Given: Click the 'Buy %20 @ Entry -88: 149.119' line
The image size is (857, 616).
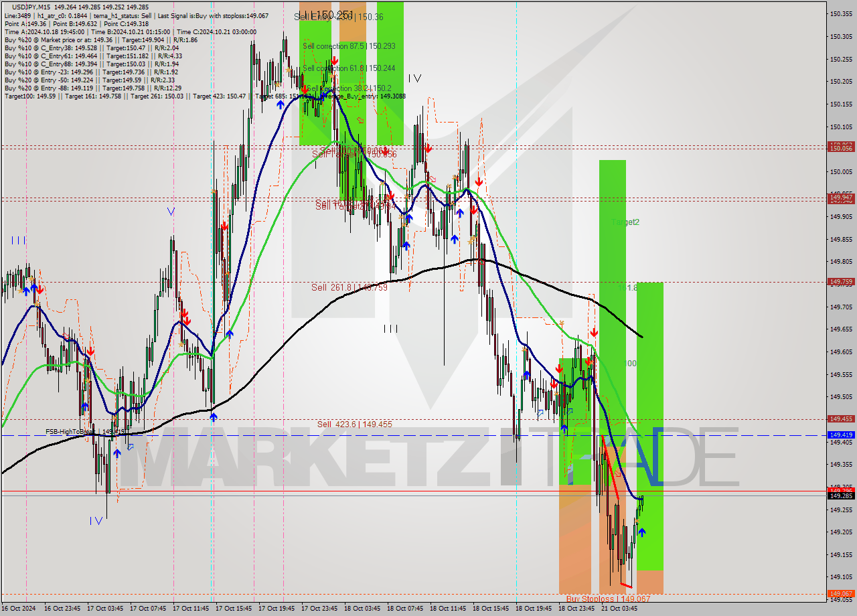Looking at the screenshot, I should (92, 88).
